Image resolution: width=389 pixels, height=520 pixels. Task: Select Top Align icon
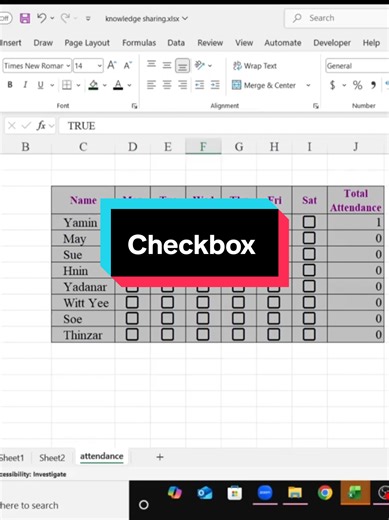click(x=151, y=64)
